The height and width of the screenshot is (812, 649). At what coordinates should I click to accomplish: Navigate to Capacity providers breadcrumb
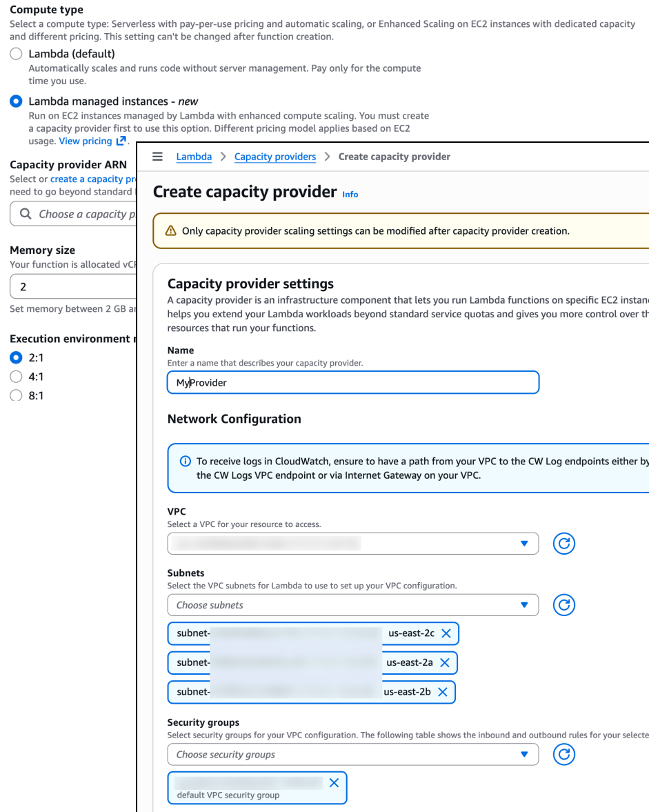click(274, 157)
